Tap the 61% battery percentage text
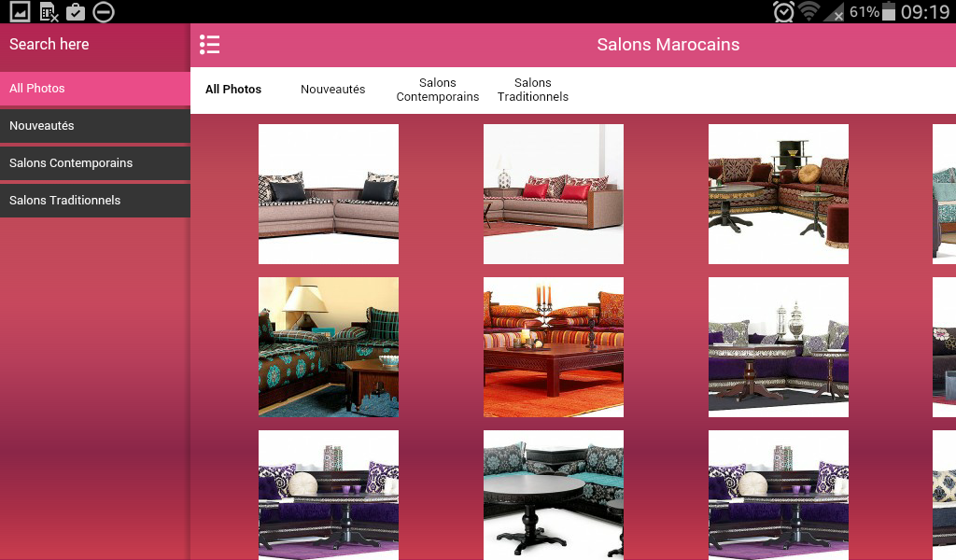 865,11
